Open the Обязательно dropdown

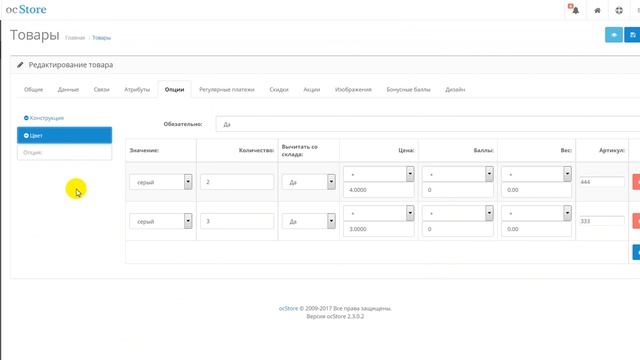pos(428,124)
